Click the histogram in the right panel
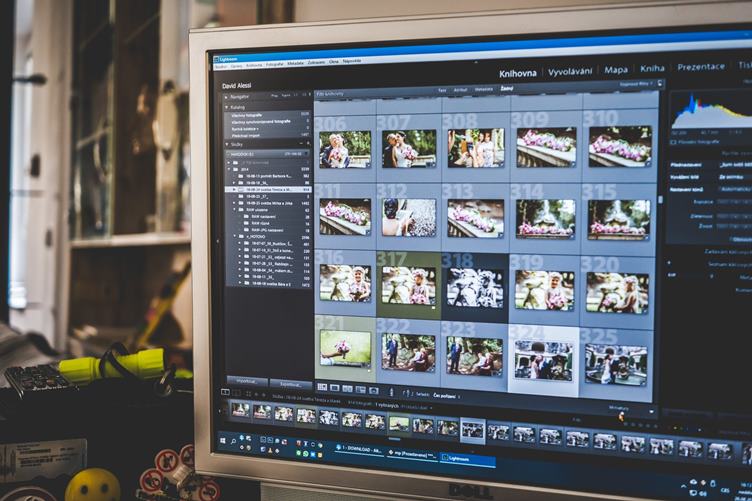 click(712, 110)
